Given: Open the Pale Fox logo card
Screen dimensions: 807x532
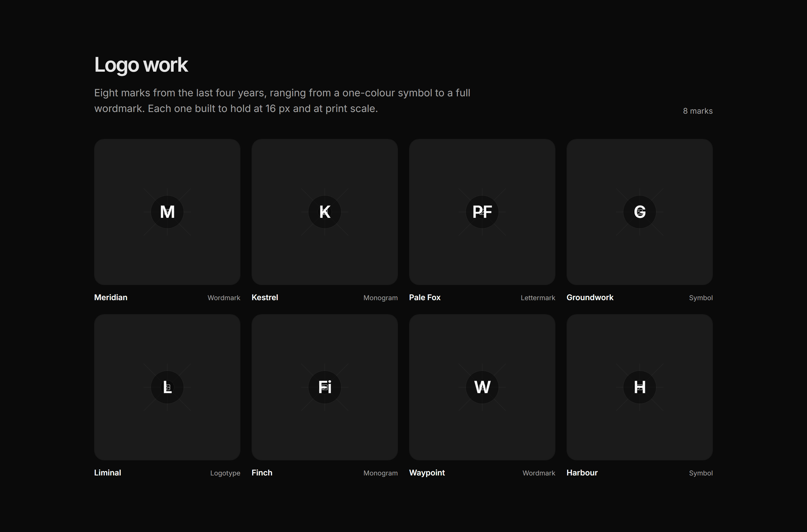Looking at the screenshot, I should point(482,212).
